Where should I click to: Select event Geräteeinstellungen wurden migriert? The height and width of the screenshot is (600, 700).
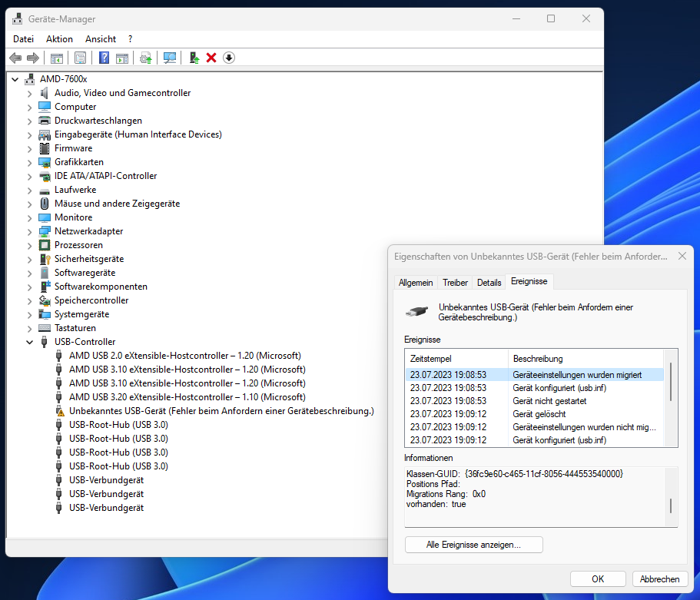(x=534, y=375)
